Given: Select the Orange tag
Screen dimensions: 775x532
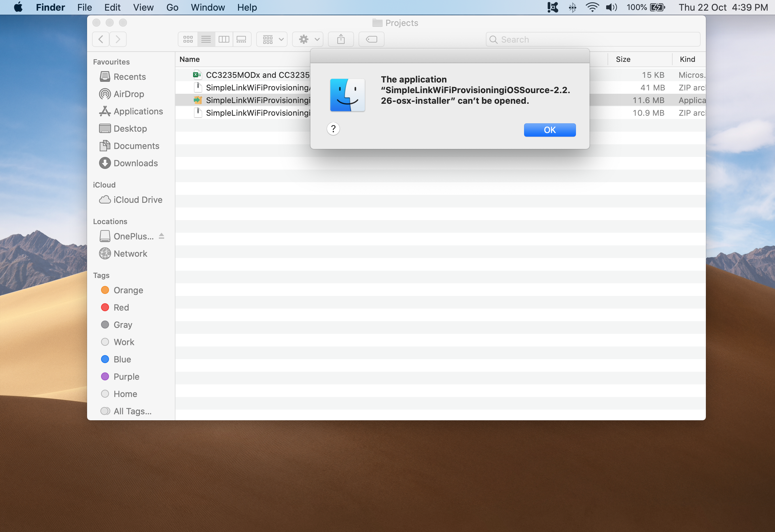Looking at the screenshot, I should point(128,290).
